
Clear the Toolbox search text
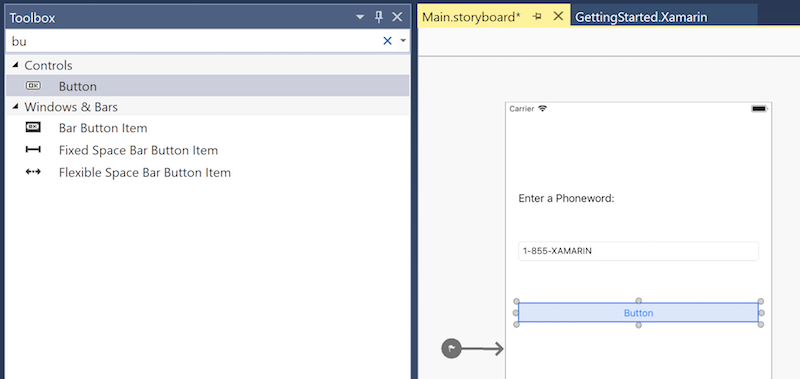pos(387,41)
